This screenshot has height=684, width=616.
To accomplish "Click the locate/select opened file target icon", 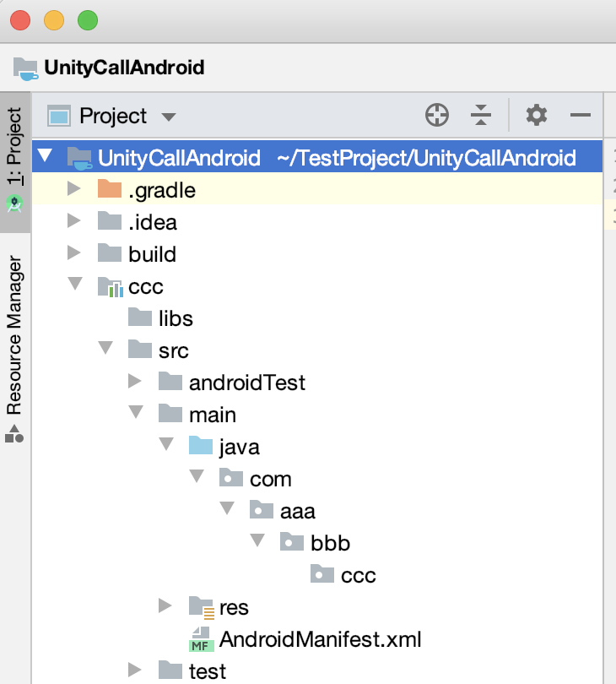I will (437, 115).
